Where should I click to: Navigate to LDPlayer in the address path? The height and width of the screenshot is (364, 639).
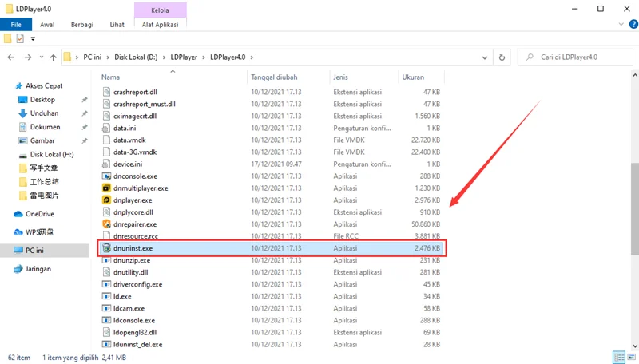(x=184, y=57)
